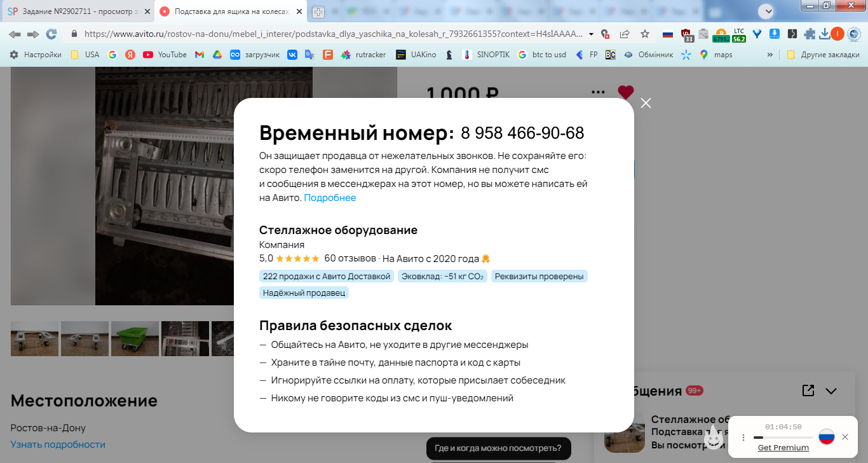Click Узнать подробности link
The height and width of the screenshot is (463, 868).
click(58, 445)
